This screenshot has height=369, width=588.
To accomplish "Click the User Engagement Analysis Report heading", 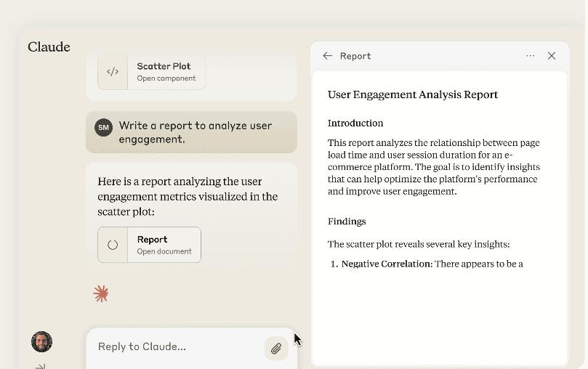I will (412, 94).
